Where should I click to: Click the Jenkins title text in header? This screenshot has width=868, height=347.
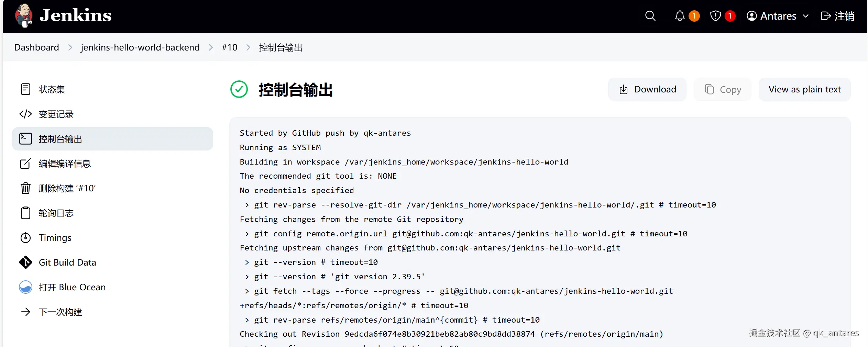coord(76,16)
